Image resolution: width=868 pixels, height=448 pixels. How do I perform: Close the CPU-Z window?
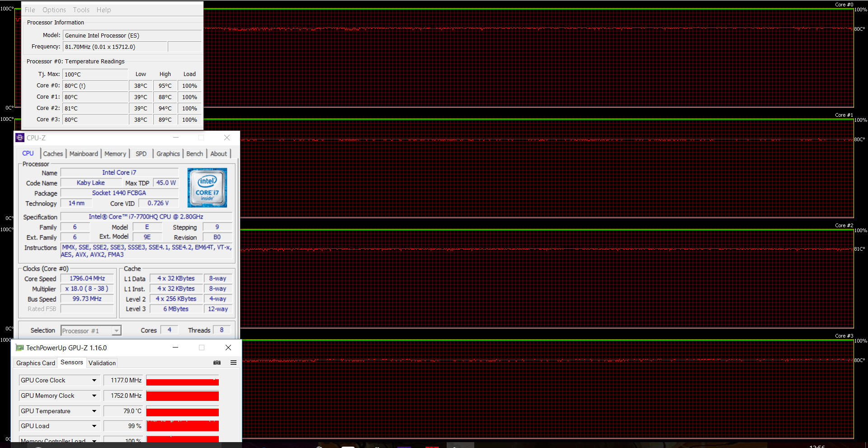(227, 138)
